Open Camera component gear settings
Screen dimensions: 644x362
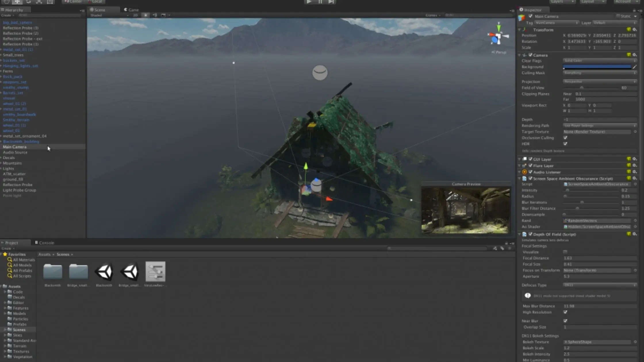click(635, 55)
